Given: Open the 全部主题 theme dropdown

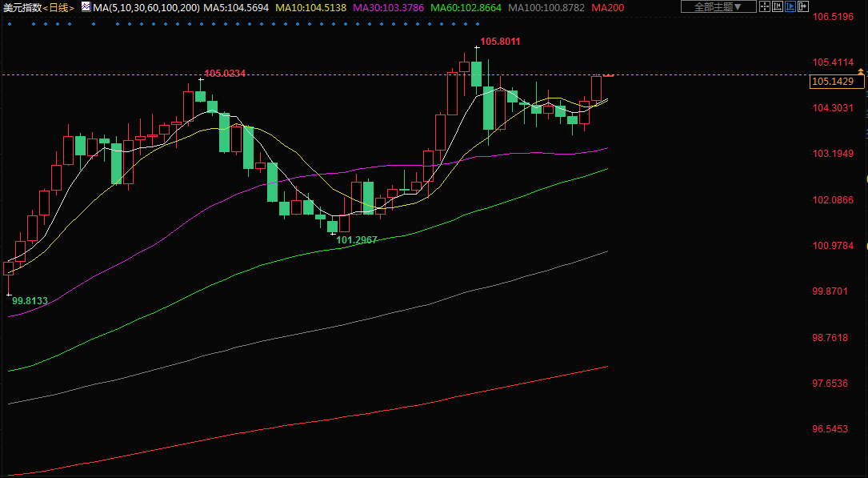Looking at the screenshot, I should tap(717, 6).
